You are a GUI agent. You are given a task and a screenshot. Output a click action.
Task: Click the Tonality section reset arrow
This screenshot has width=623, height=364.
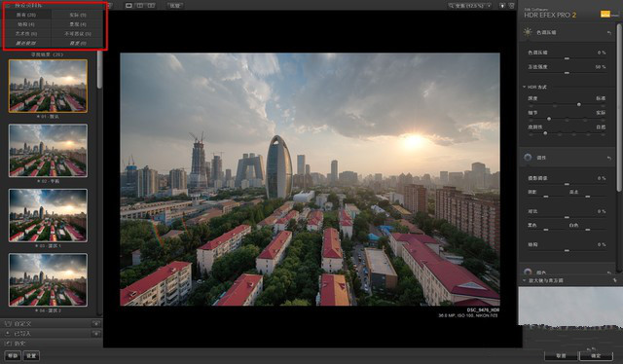(609, 158)
